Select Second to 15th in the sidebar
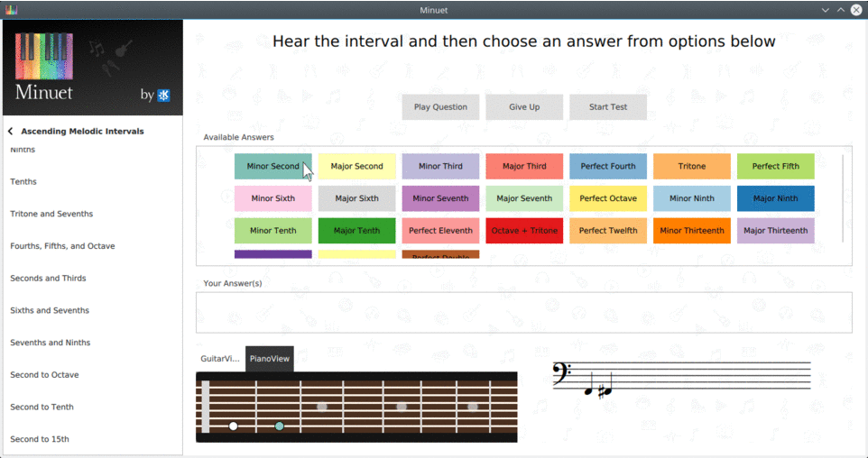Viewport: 868px width, 458px height. point(39,439)
